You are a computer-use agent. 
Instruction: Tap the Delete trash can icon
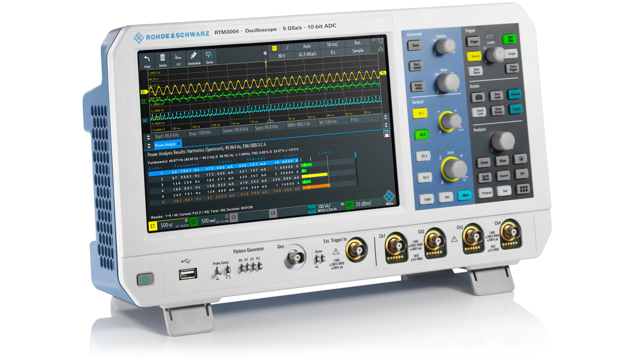pyautogui.click(x=162, y=59)
